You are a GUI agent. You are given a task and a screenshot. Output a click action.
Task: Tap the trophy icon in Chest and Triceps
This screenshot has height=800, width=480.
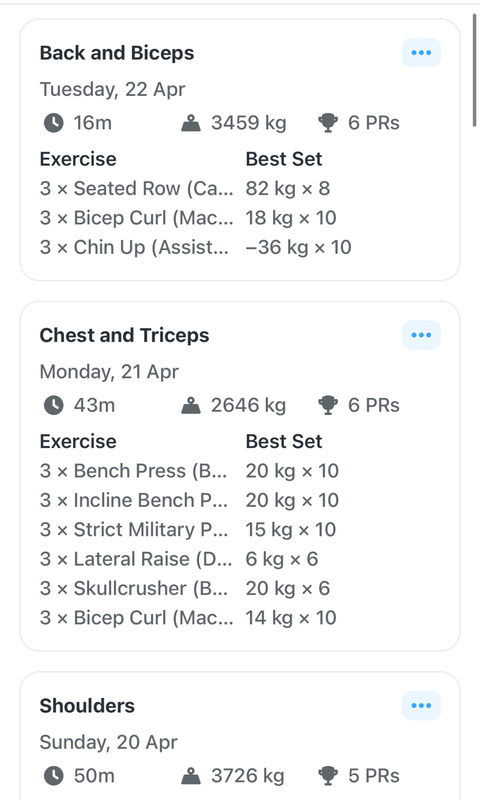click(327, 406)
